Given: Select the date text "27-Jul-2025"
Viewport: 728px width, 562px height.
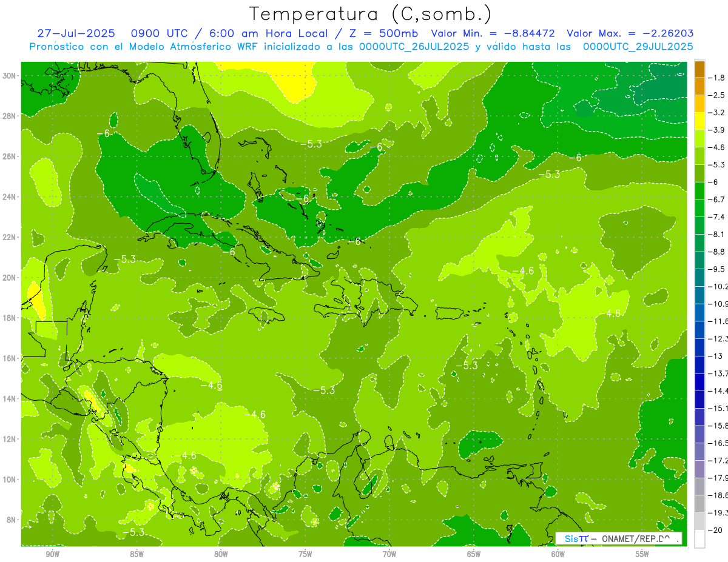Looking at the screenshot, I should click(75, 33).
